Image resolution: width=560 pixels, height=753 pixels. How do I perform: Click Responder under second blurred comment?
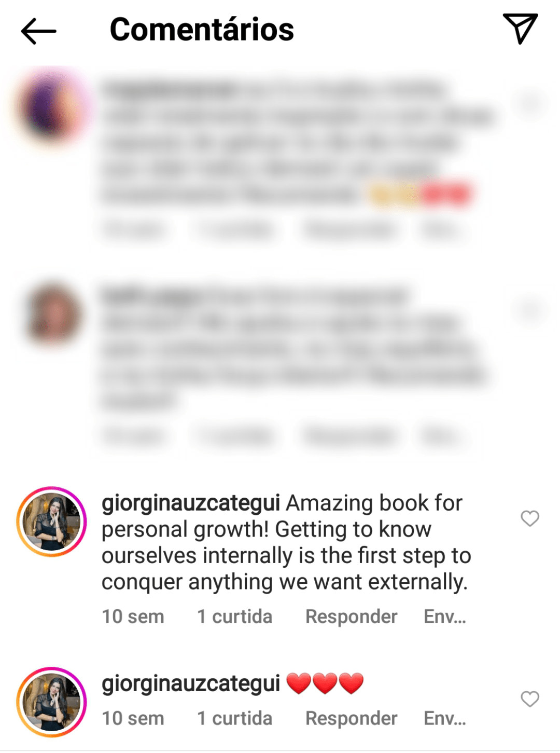351,436
